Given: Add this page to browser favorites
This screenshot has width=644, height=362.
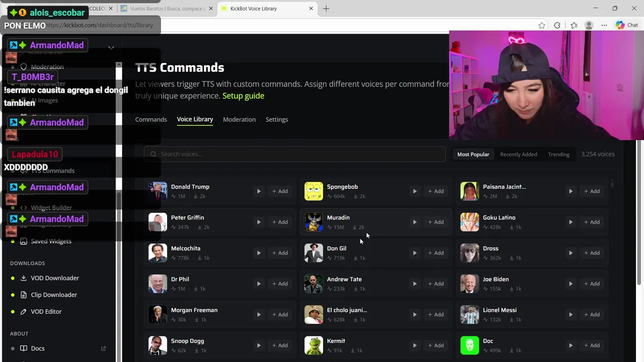Looking at the screenshot, I should [x=542, y=25].
